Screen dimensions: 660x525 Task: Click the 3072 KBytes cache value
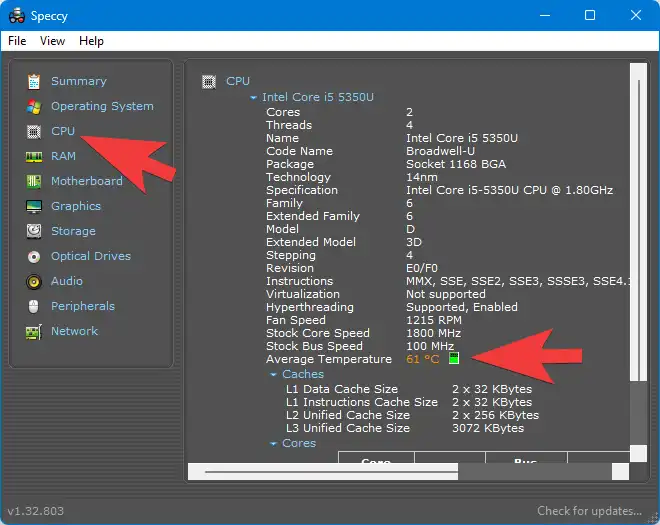click(488, 428)
